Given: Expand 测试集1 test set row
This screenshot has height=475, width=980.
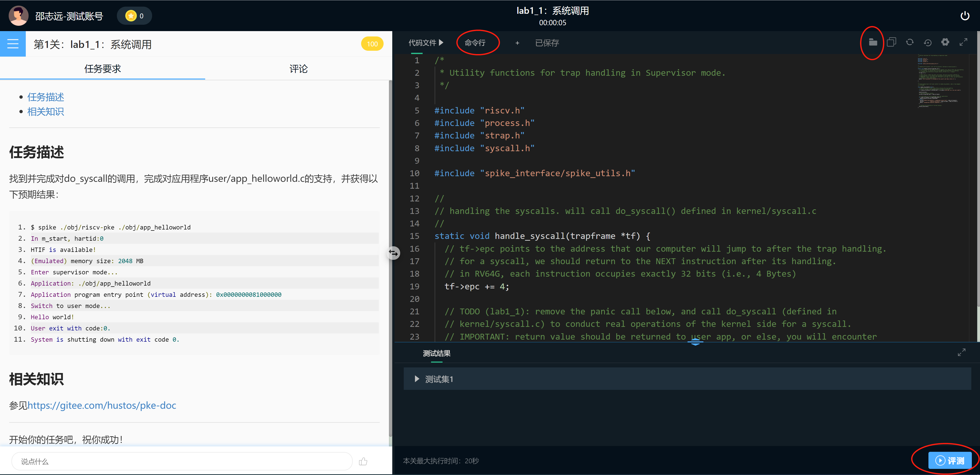Looking at the screenshot, I should click(x=687, y=379).
